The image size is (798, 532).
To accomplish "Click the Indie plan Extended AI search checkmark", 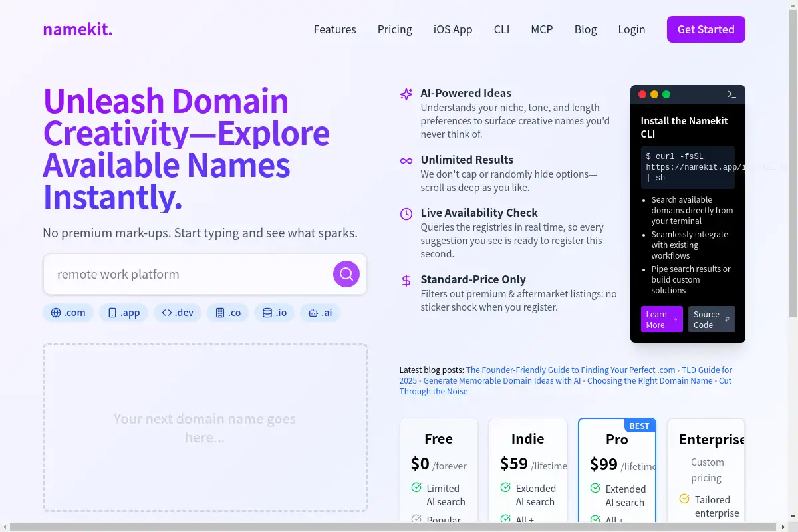I will pyautogui.click(x=505, y=487).
